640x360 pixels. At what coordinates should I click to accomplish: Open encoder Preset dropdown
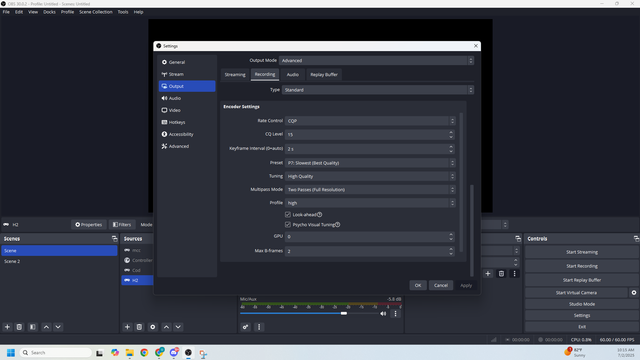[370, 163]
